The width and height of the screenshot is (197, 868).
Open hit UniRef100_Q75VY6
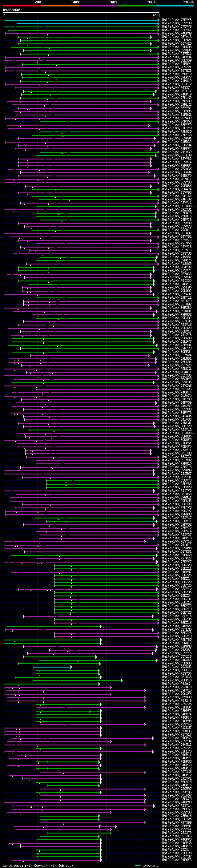(177, 26)
